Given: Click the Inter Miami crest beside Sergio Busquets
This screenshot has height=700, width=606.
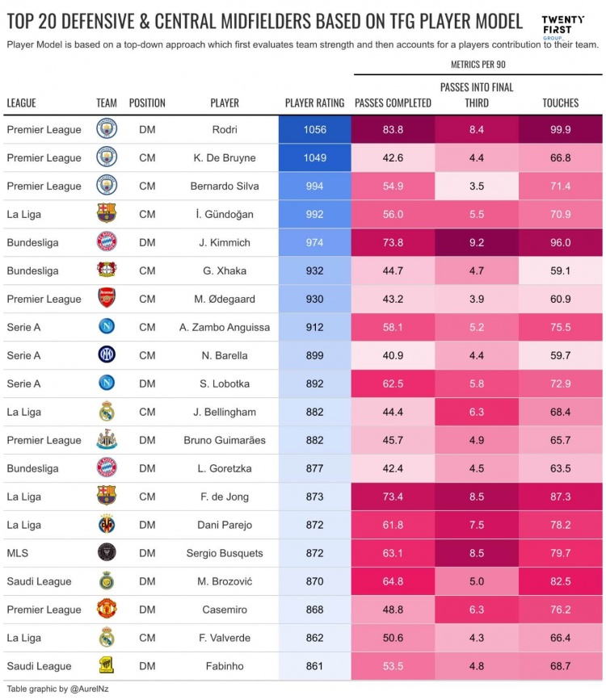Looking at the screenshot, I should coord(107,553).
